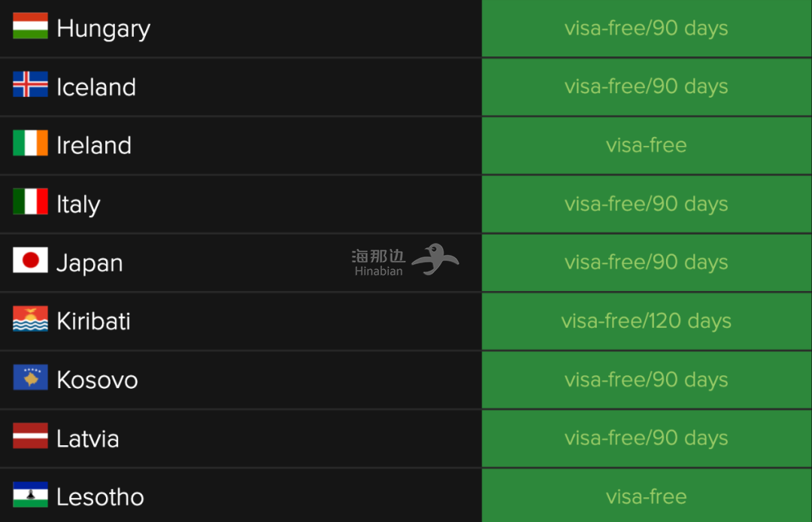The height and width of the screenshot is (522, 812).
Task: Select Italy's visa-free/90 days cell
Action: [647, 204]
